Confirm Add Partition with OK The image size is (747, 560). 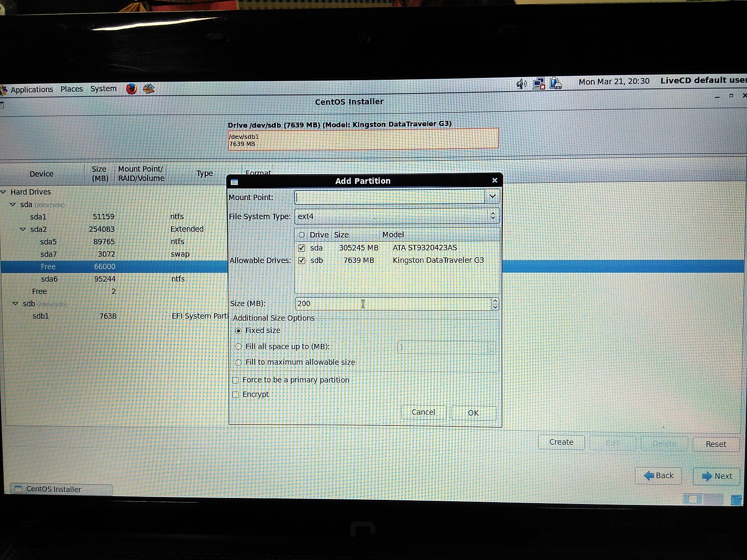pos(473,413)
